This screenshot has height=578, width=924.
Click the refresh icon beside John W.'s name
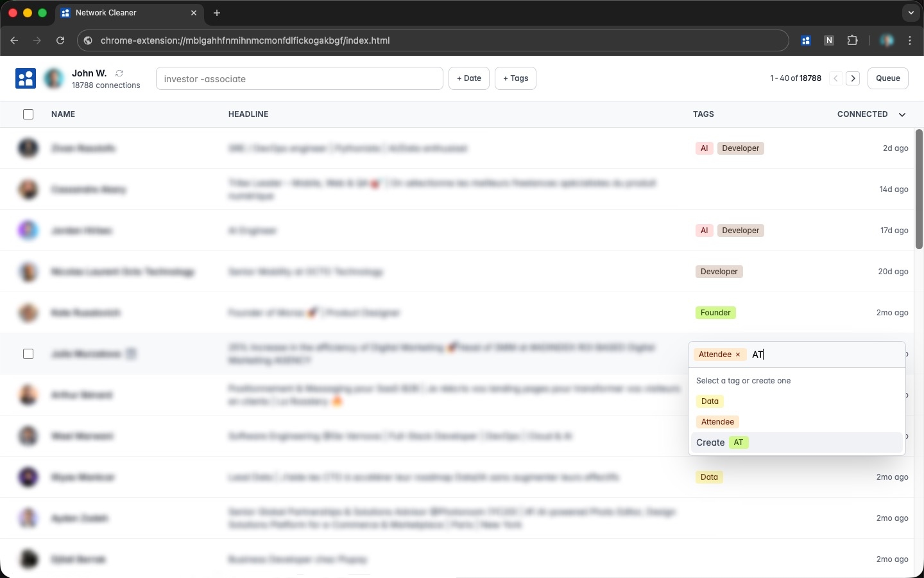click(119, 73)
